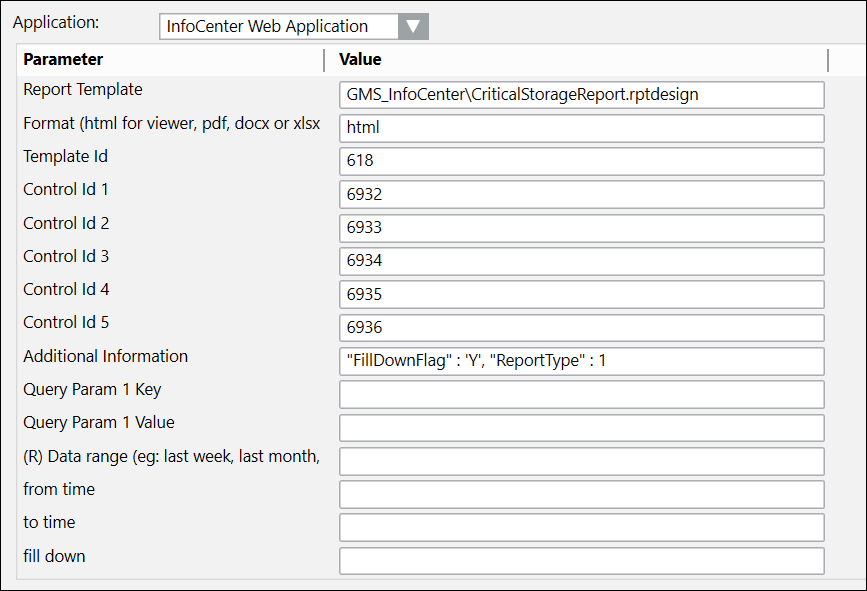
Task: Focus the Control Id 3 value field
Action: tap(581, 261)
